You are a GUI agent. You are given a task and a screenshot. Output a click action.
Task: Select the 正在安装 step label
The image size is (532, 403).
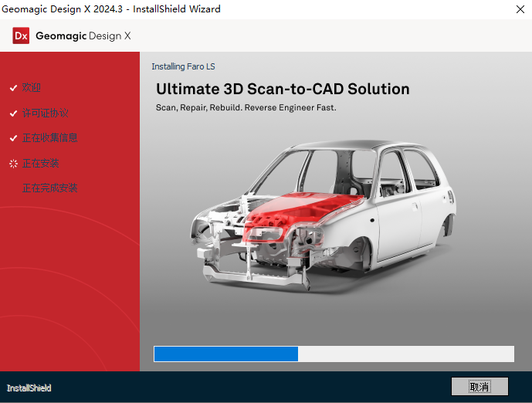click(x=40, y=163)
